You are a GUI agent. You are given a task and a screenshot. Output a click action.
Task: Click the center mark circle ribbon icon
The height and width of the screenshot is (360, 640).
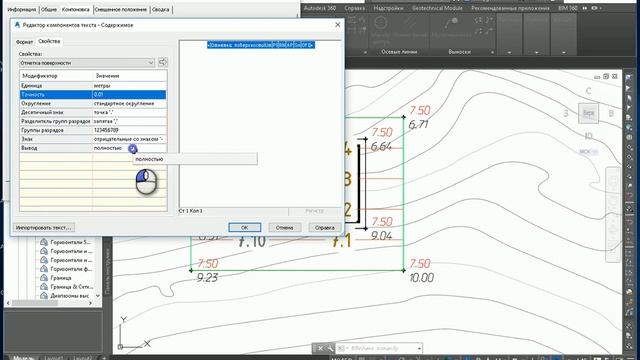[x=381, y=22]
